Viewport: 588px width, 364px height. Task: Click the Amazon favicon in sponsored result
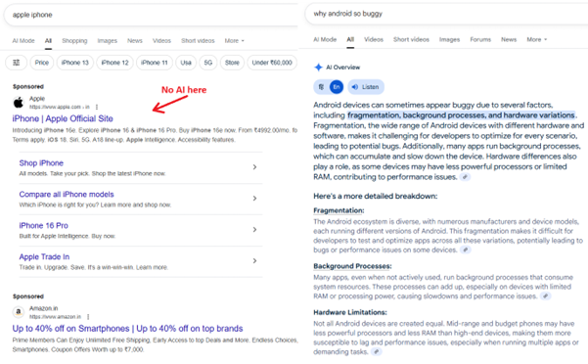pos(19,312)
